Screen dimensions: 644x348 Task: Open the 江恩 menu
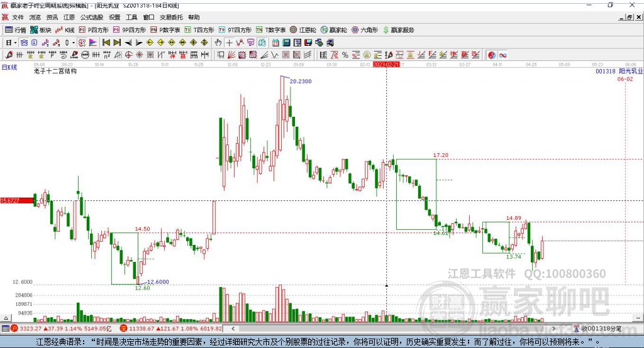point(69,17)
